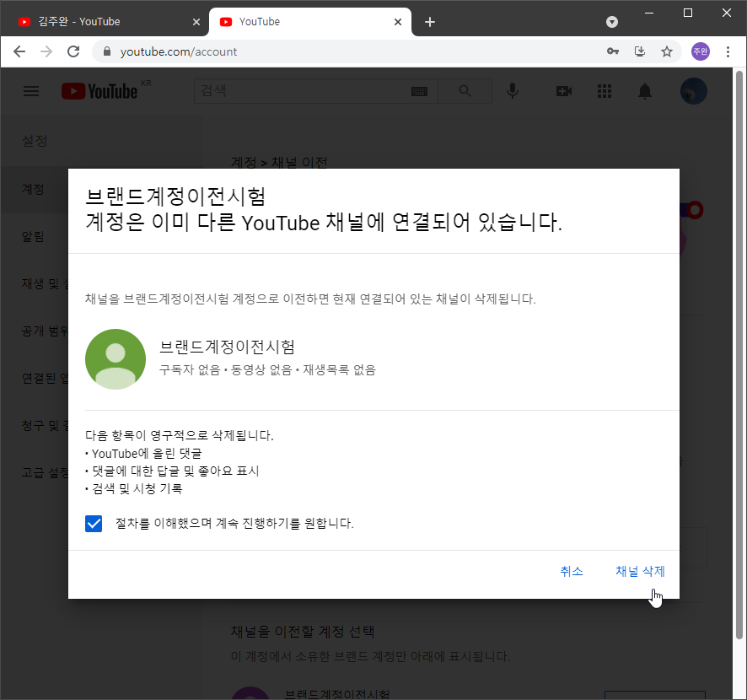The image size is (747, 700).
Task: Click the create video camera icon
Action: 564,91
